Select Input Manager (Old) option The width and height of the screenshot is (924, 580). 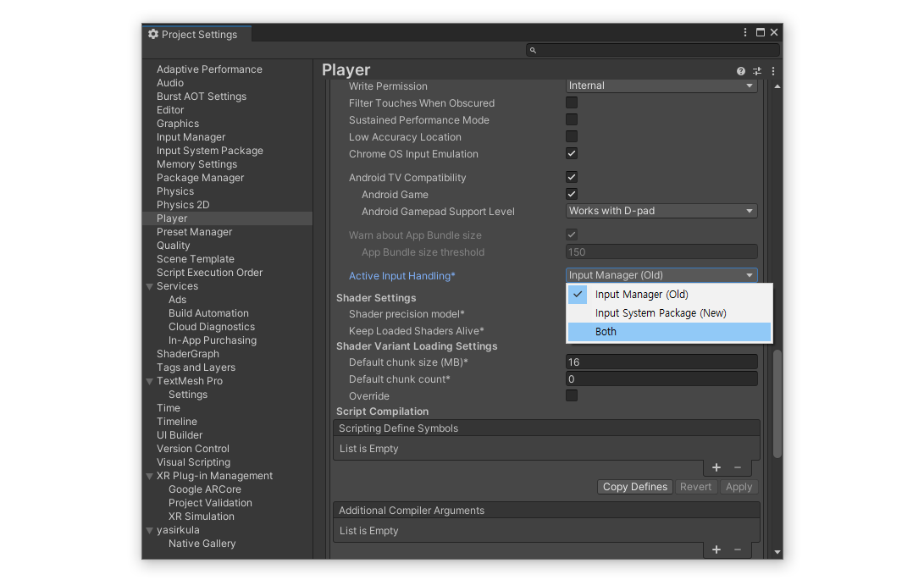(x=669, y=294)
